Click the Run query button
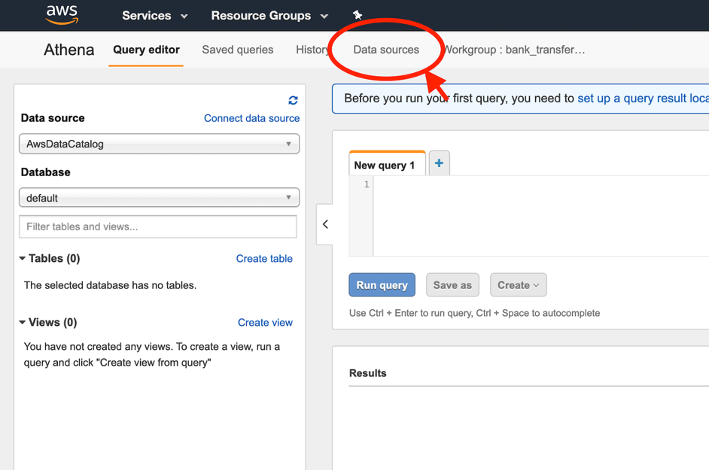This screenshot has height=470, width=710. (x=382, y=285)
